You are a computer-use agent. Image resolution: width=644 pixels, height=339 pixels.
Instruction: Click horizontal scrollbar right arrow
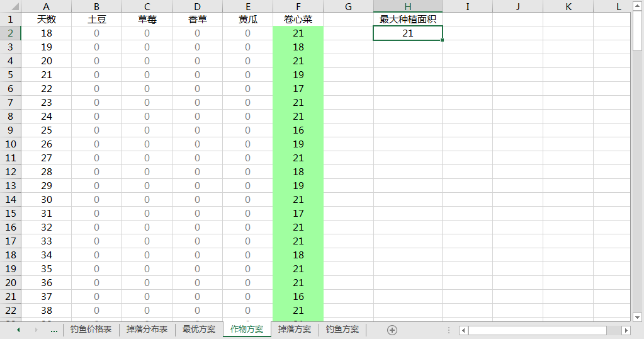626,330
